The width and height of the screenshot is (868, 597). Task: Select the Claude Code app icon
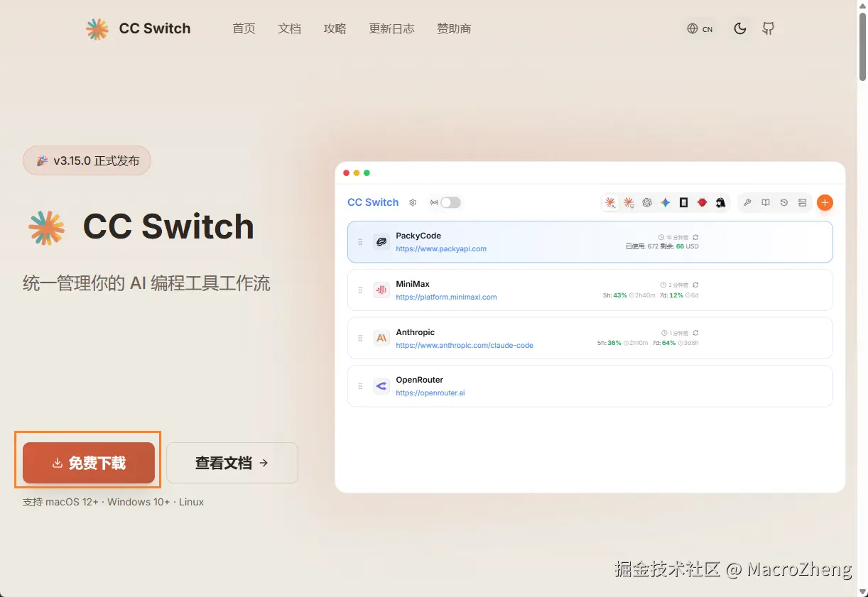pyautogui.click(x=610, y=202)
